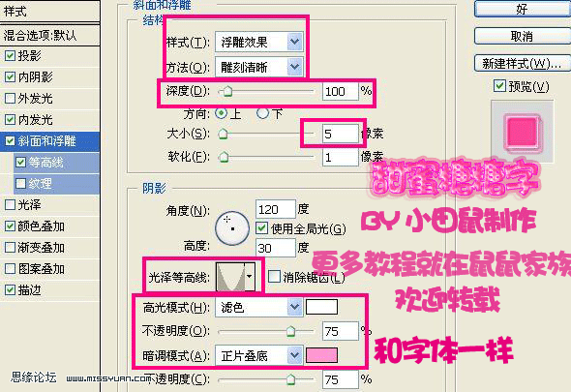Viewport: 571px width, 392px height.
Task: Uncheck the 斜面和浮雕 checkbox
Action: (x=10, y=141)
